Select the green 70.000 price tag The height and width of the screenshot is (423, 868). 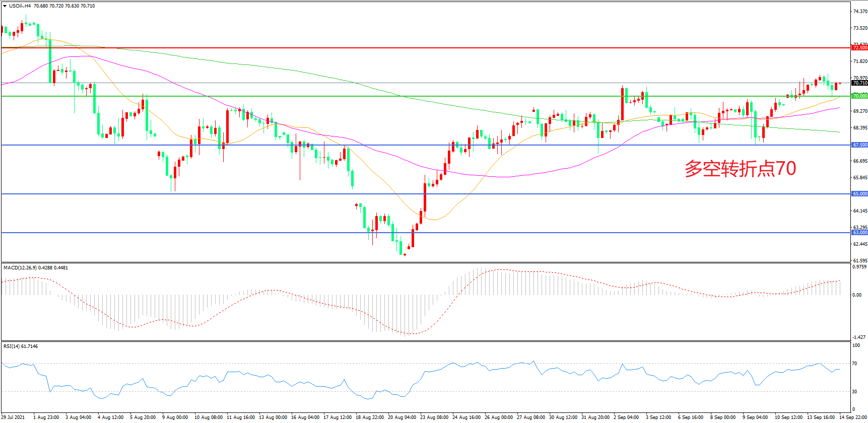tap(859, 96)
